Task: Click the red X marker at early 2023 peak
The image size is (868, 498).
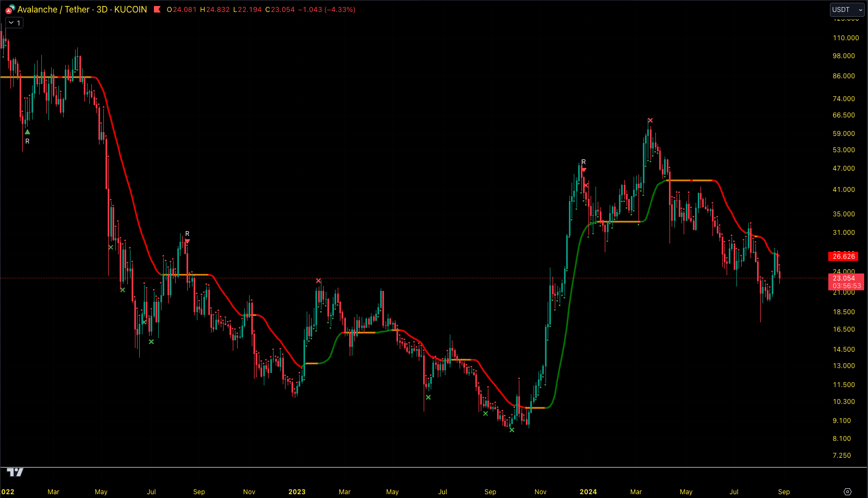Action: point(318,281)
